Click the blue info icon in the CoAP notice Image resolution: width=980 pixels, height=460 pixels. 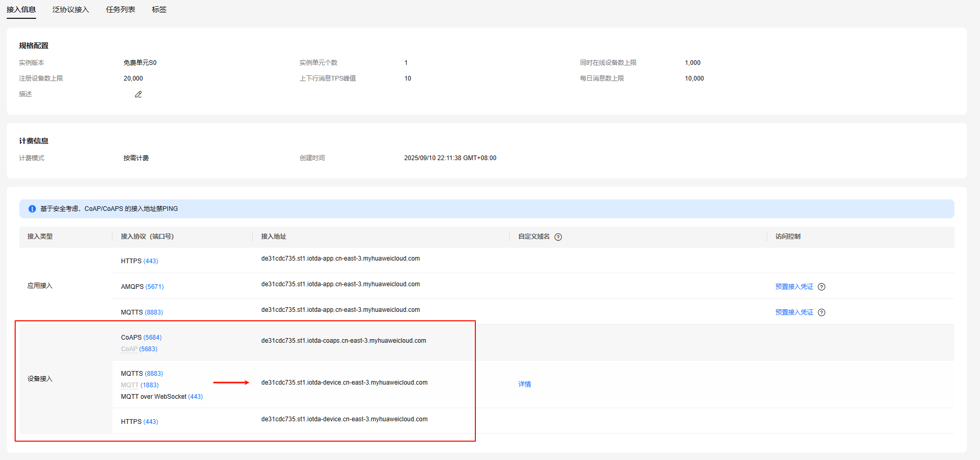click(32, 209)
